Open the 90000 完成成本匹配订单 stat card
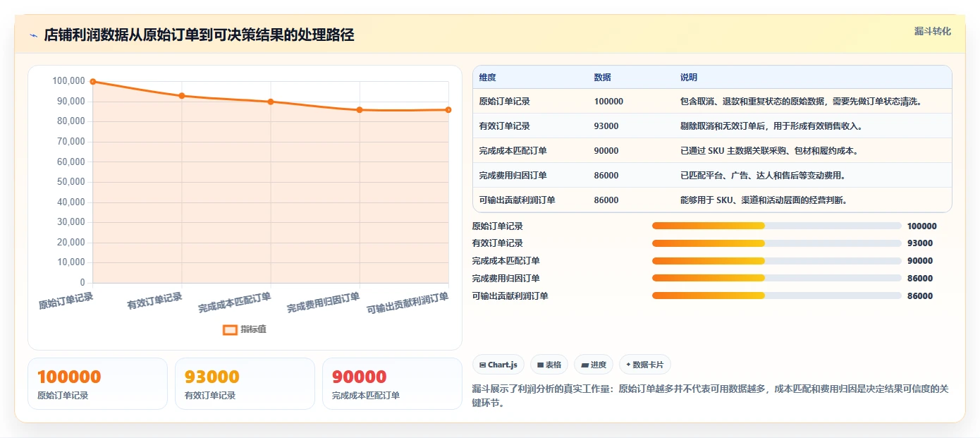This screenshot has height=438, width=980. pyautogui.click(x=392, y=384)
